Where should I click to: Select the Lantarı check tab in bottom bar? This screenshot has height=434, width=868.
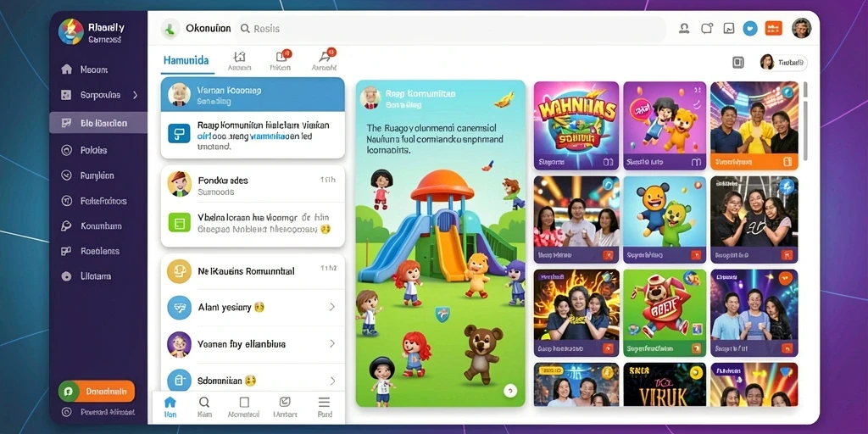(x=285, y=407)
